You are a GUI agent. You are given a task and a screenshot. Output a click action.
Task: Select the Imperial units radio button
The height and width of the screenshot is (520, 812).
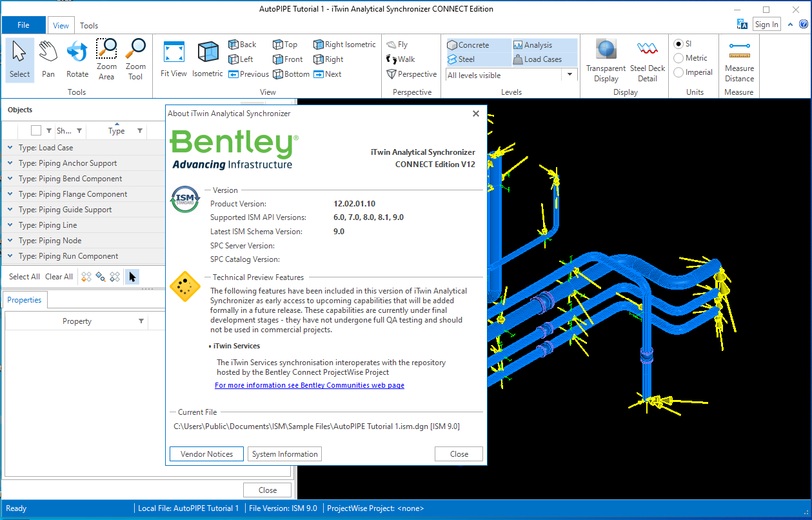tap(678, 72)
